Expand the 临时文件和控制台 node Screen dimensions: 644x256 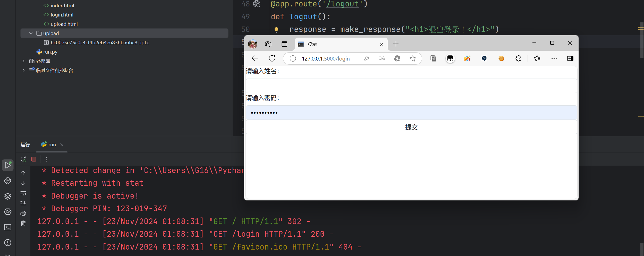click(x=24, y=70)
